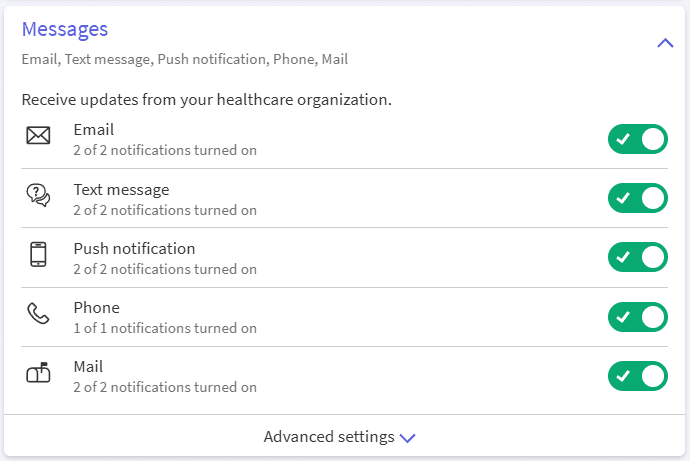The height and width of the screenshot is (461, 690).
Task: Click the Phone handset icon
Action: [38, 314]
